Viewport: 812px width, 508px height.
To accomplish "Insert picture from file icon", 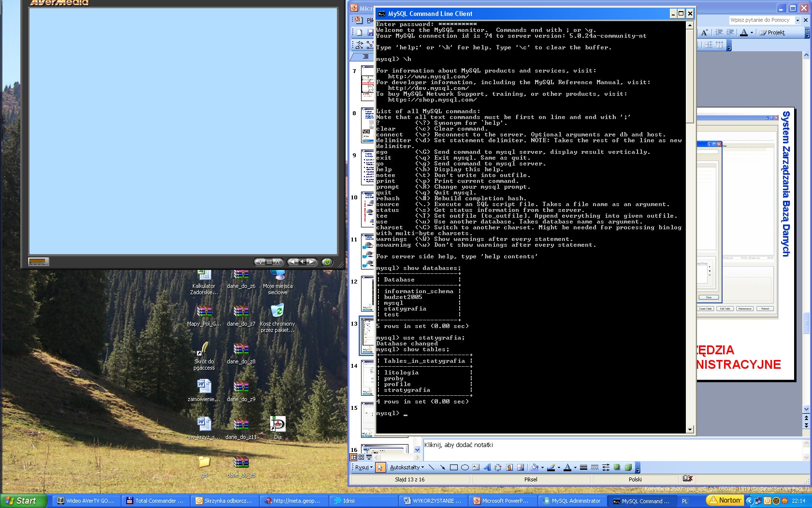I will click(520, 467).
